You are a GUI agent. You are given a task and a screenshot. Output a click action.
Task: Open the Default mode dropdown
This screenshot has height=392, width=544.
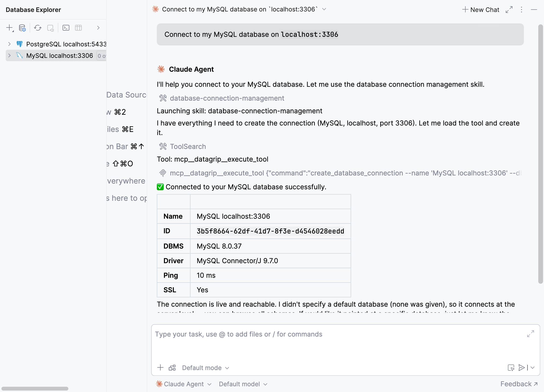pyautogui.click(x=206, y=368)
